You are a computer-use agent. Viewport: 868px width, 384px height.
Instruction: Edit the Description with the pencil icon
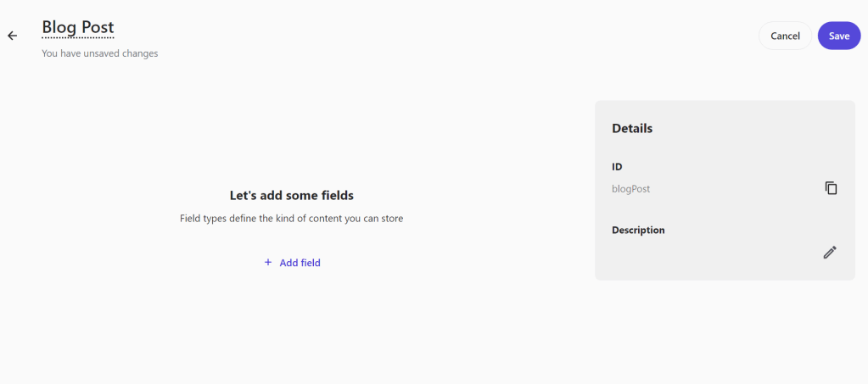click(830, 252)
